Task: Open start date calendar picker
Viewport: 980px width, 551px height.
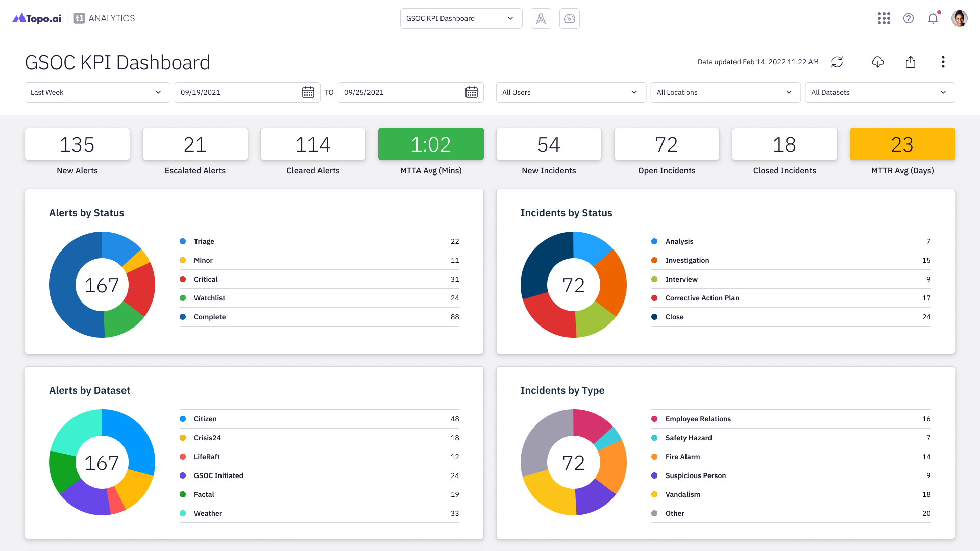Action: [308, 92]
